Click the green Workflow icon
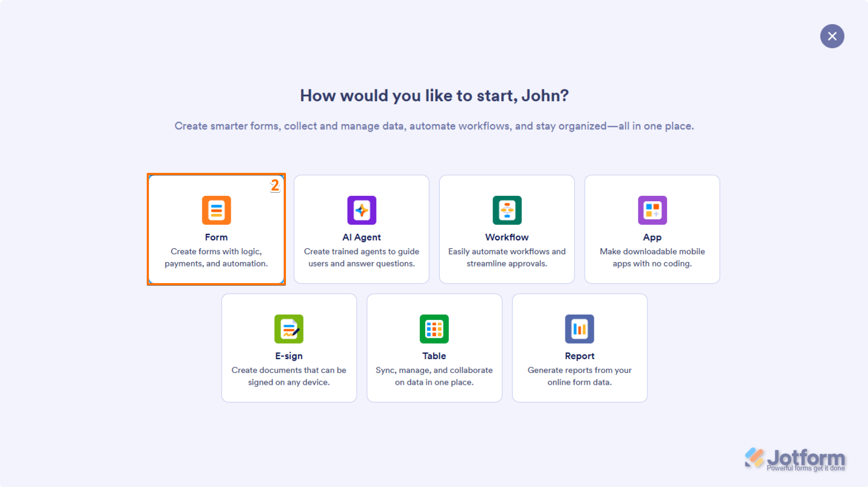Screen dimensions: 868x487 click(507, 210)
